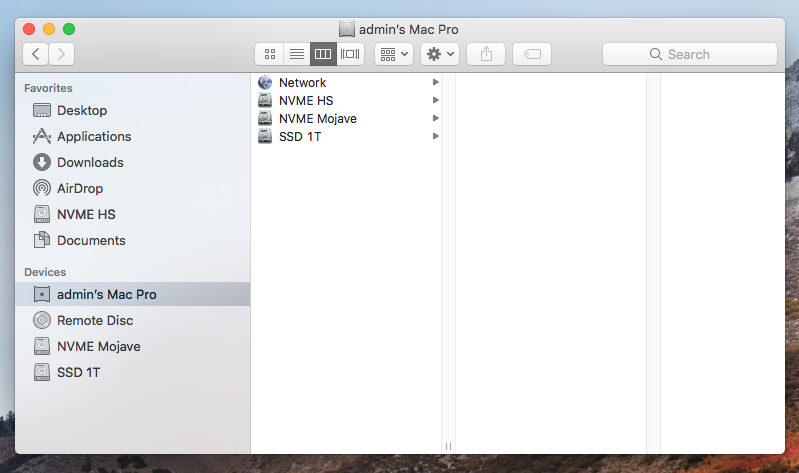799x473 pixels.
Task: Select NVME Mojave under Devices sidebar
Action: point(132,347)
